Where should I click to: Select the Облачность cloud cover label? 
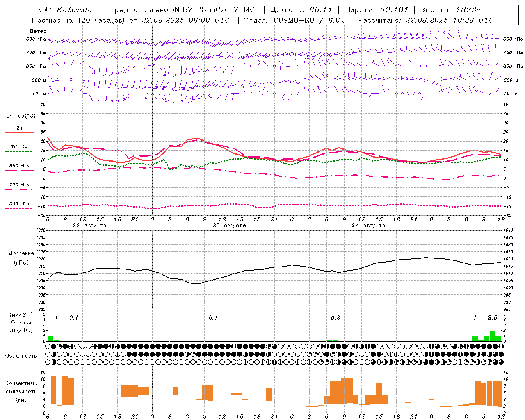coord(21,356)
